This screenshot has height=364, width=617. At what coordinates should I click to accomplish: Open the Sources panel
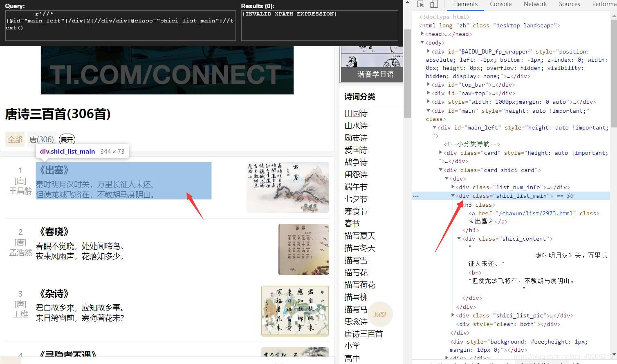(x=569, y=4)
